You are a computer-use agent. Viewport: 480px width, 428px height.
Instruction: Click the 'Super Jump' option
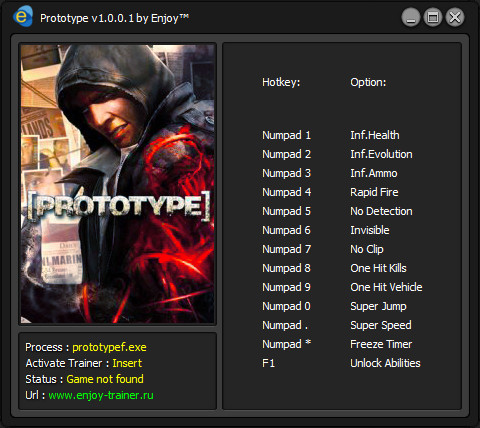[378, 306]
